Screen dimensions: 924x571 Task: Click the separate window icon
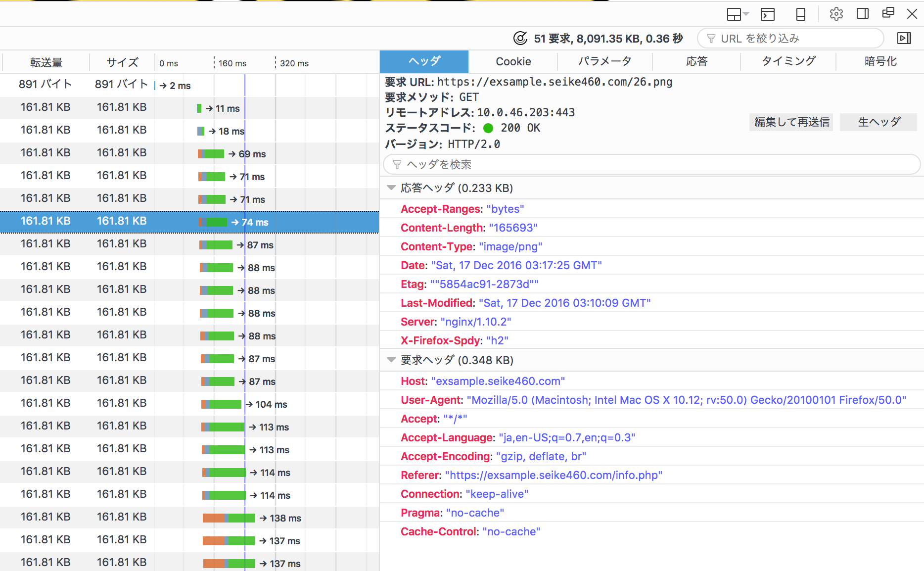888,13
